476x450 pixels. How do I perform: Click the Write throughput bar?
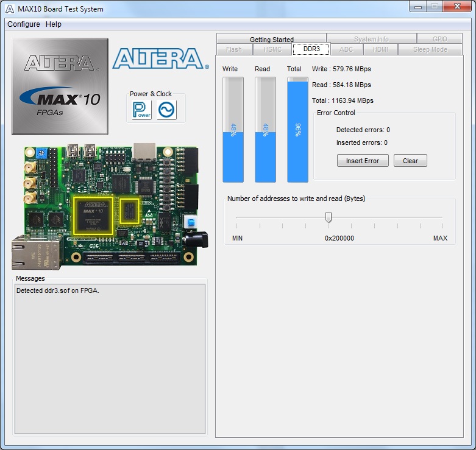(233, 130)
